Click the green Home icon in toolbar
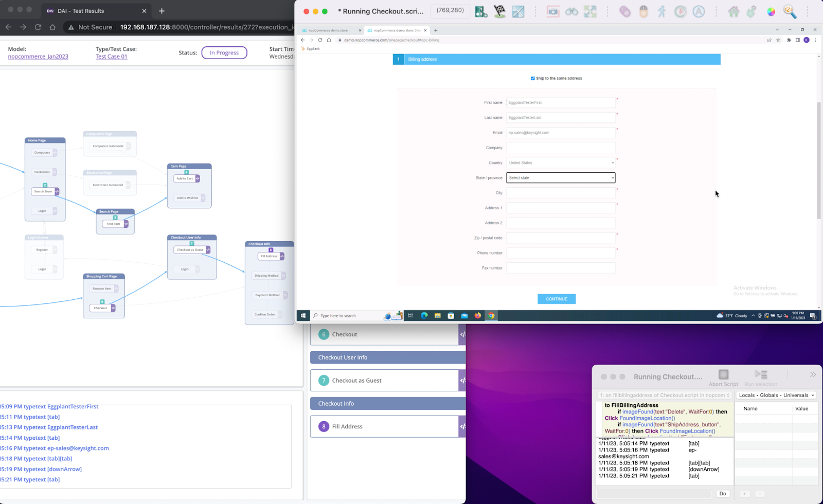The width and height of the screenshot is (823, 504). [x=733, y=11]
